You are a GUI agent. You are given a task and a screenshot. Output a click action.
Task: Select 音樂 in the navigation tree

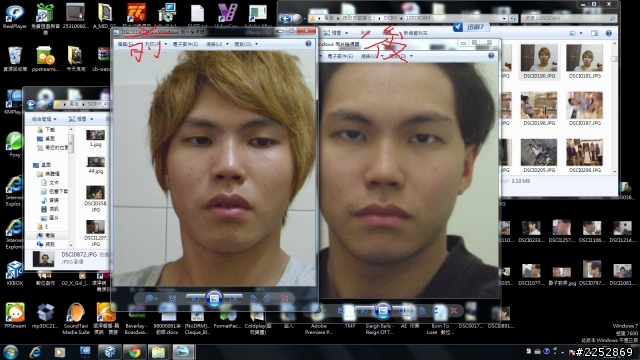[x=50, y=200]
